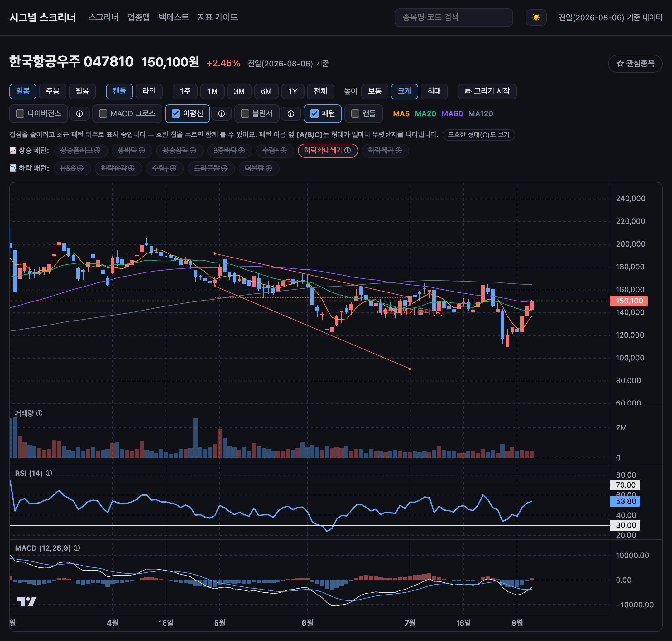Show the 하락삼각 pattern chip
The image size is (672, 641).
pos(118,168)
